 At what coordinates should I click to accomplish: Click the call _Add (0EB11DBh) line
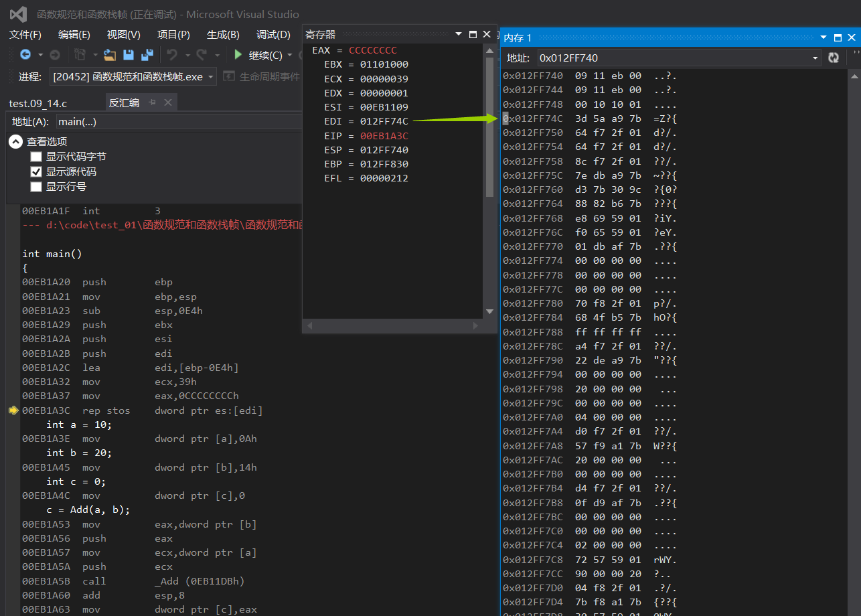pyautogui.click(x=133, y=581)
